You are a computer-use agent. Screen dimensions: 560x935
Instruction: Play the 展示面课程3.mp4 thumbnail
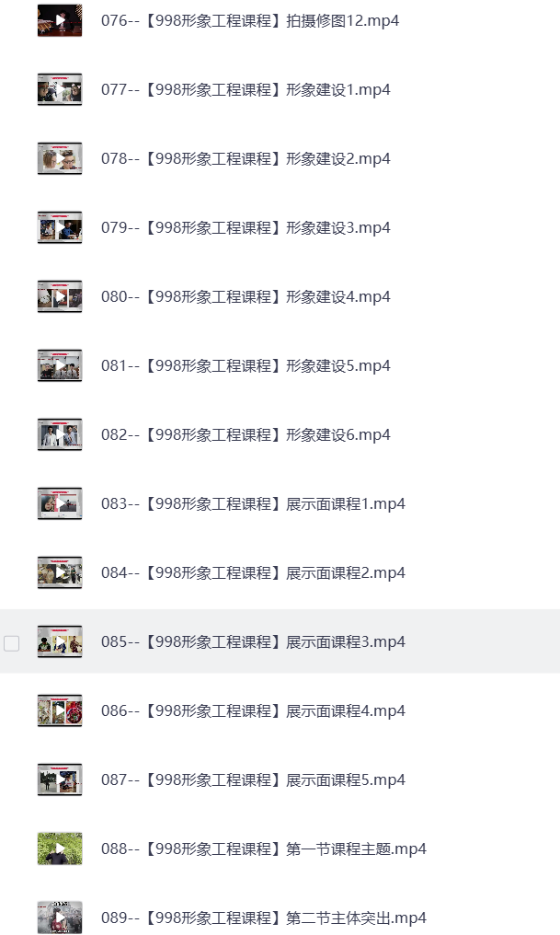click(x=60, y=641)
